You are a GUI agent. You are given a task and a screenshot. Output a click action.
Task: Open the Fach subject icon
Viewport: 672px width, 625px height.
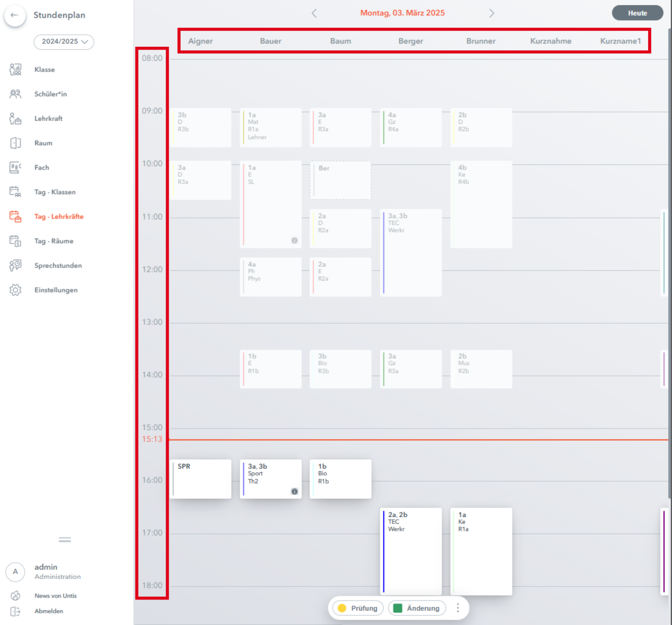[16, 167]
